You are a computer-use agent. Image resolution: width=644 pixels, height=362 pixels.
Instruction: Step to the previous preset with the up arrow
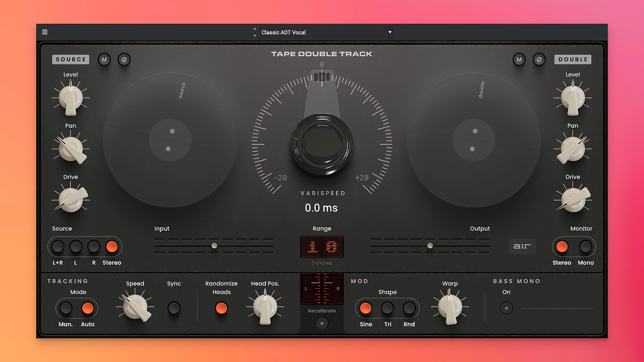[255, 29]
